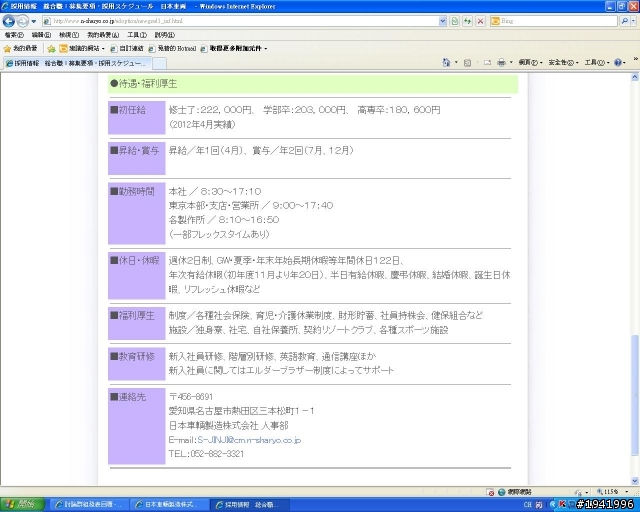Open the recent pages dropdown arrow
The height and width of the screenshot is (512, 640).
coord(34,21)
